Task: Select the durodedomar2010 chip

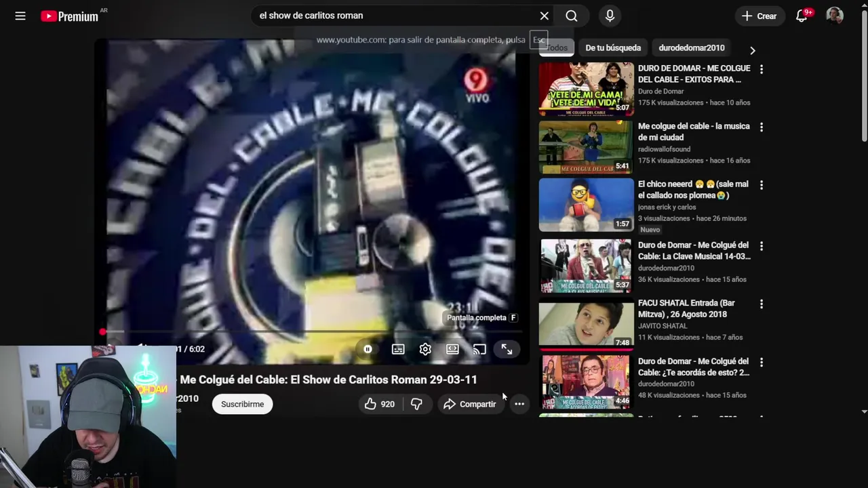Action: pos(692,47)
